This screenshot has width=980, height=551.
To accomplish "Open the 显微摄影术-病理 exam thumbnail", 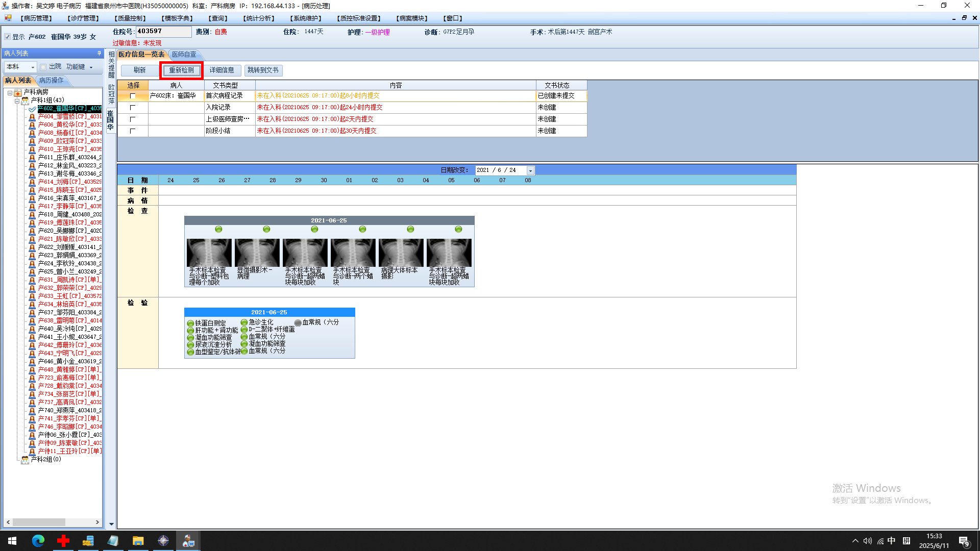I will 257,253.
